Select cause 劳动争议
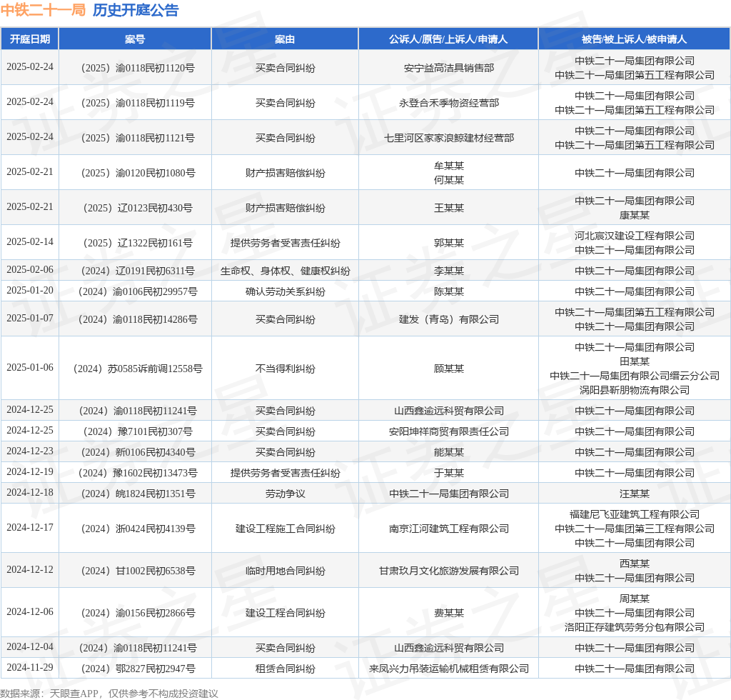Image resolution: width=731 pixels, height=700 pixels. [x=286, y=494]
